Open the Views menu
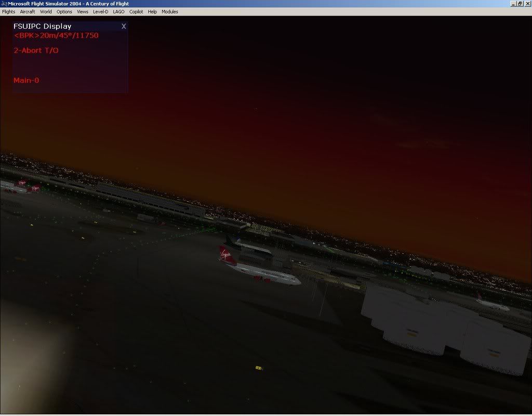Image resolution: width=532 pixels, height=416 pixels. click(x=83, y=11)
